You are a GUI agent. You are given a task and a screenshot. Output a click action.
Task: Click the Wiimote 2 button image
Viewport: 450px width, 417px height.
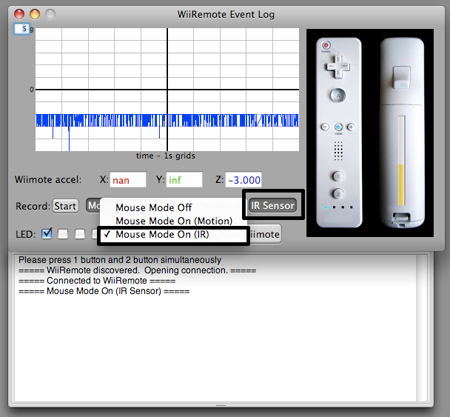point(338,194)
